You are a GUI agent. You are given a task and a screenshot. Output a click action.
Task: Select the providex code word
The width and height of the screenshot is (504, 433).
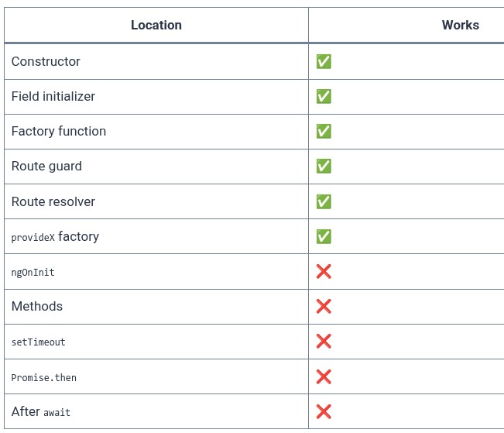tap(33, 237)
